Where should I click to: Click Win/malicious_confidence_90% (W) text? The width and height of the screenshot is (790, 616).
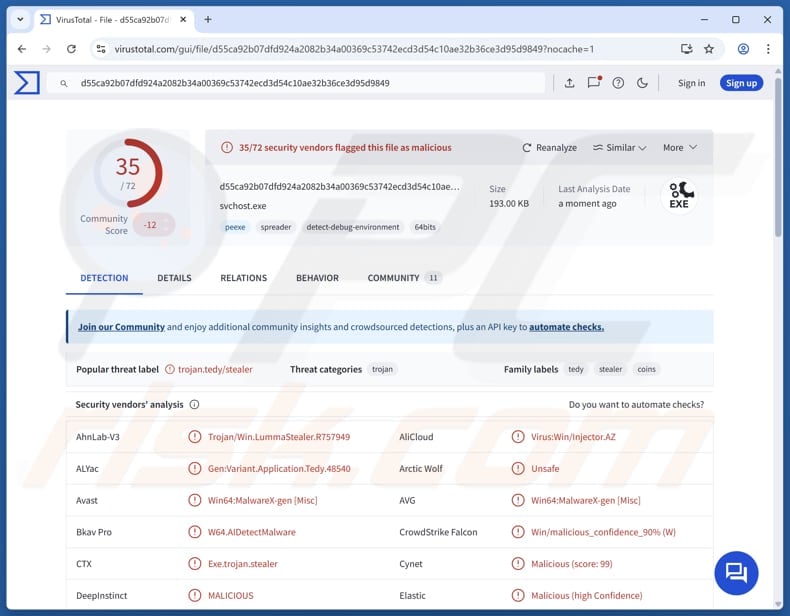tap(603, 532)
